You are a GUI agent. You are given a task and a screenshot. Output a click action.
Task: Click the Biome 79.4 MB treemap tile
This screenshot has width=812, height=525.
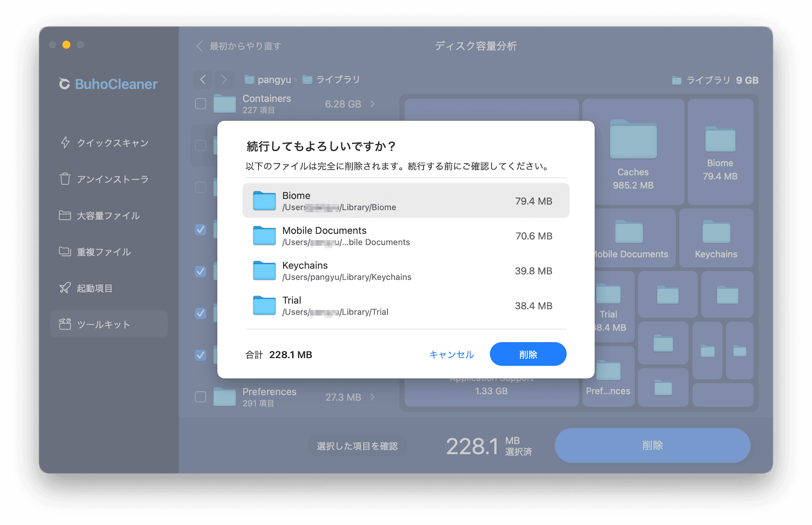(720, 152)
